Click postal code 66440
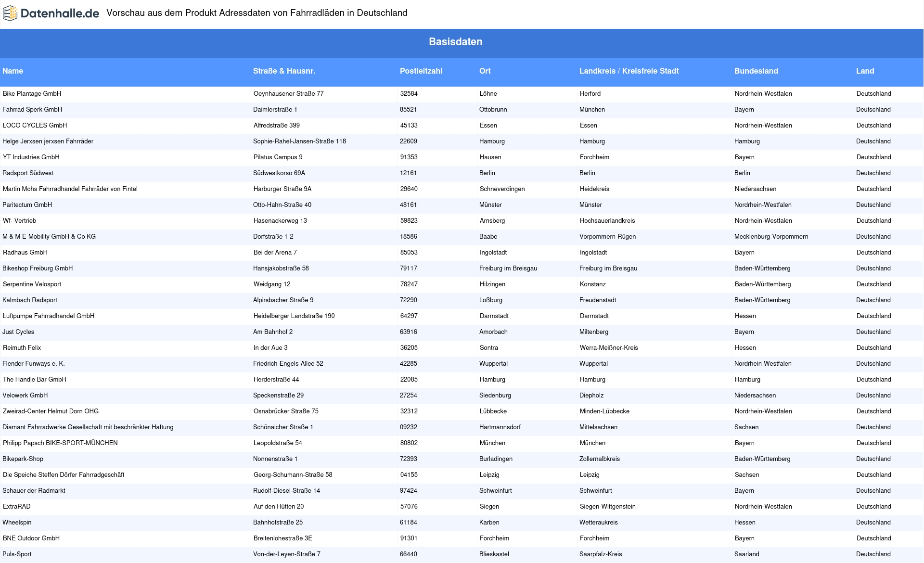924x563 pixels. pyautogui.click(x=409, y=554)
